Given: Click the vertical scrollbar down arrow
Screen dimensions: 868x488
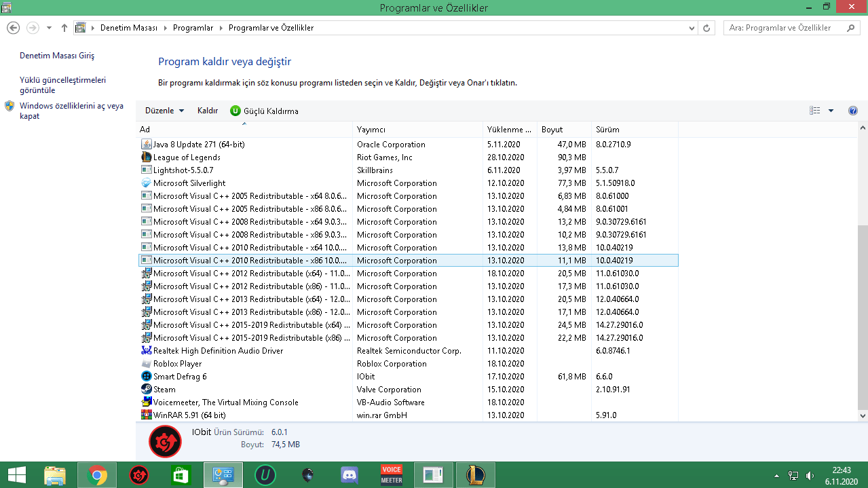Looking at the screenshot, I should click(x=863, y=415).
